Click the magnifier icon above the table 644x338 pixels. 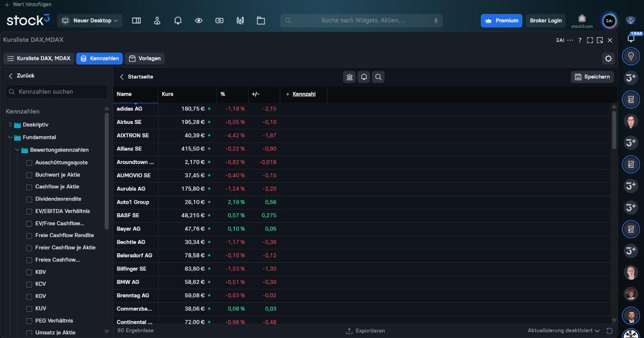coord(378,77)
